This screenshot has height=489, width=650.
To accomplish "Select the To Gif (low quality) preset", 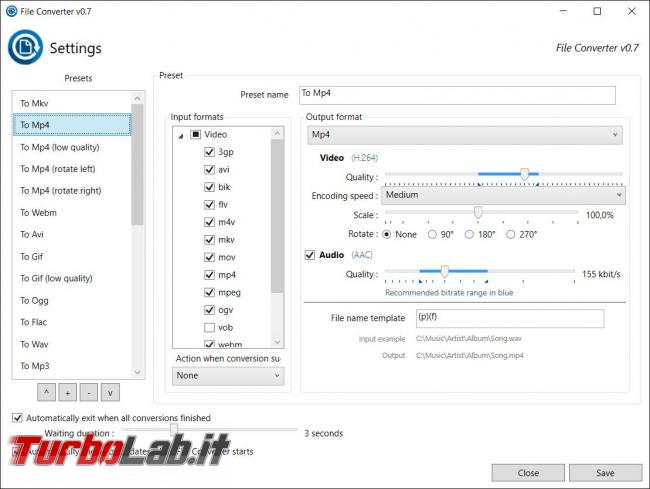I will [72, 278].
